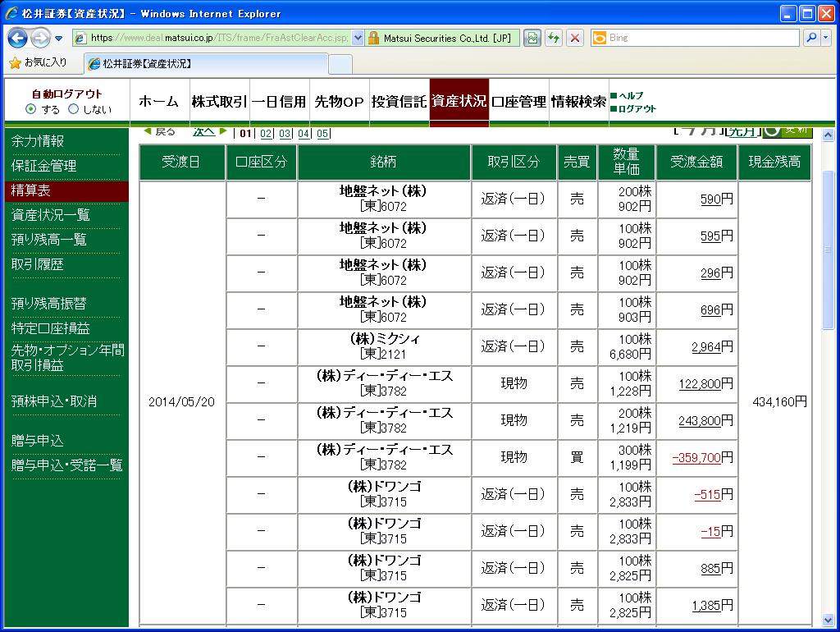Open the 株式取引 menu tab
The height and width of the screenshot is (632, 840).
219,102
